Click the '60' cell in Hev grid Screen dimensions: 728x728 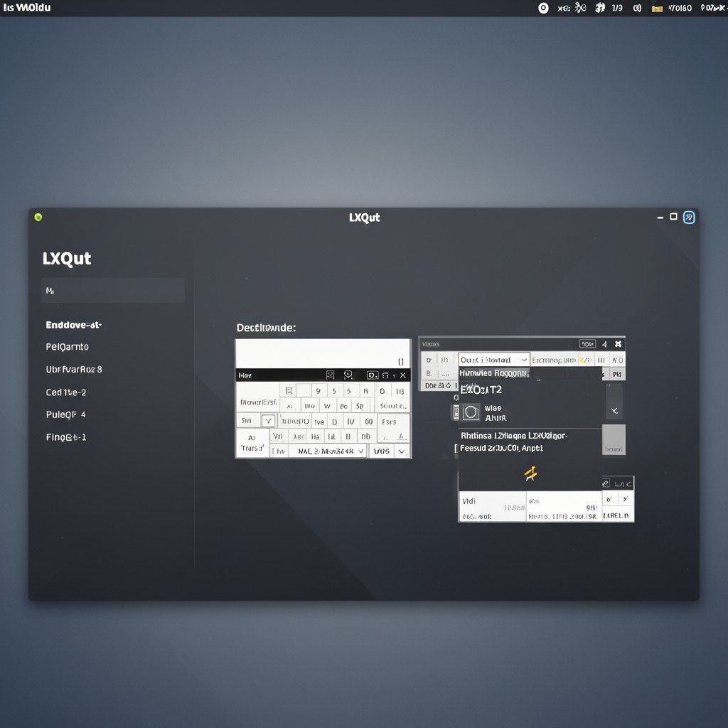point(369,422)
